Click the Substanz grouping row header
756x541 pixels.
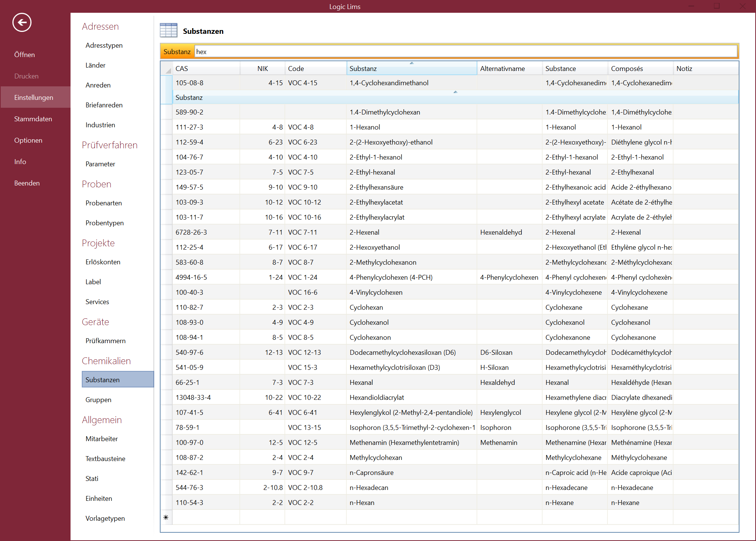pyautogui.click(x=455, y=97)
